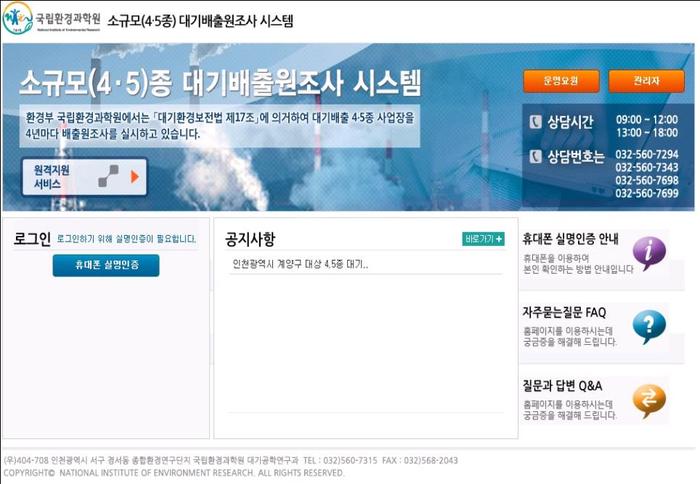
Task: Click the orange arrow in 원격지원 서비스
Action: point(135,177)
